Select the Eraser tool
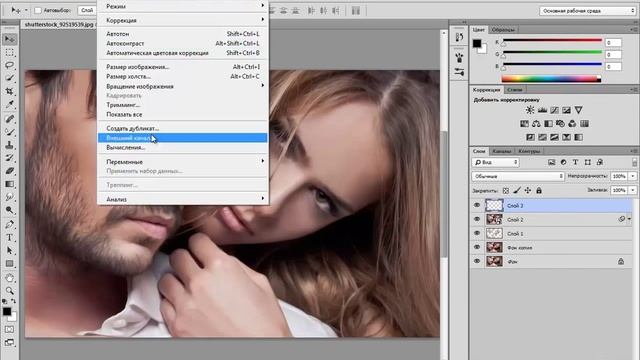The image size is (640, 360). (9, 171)
